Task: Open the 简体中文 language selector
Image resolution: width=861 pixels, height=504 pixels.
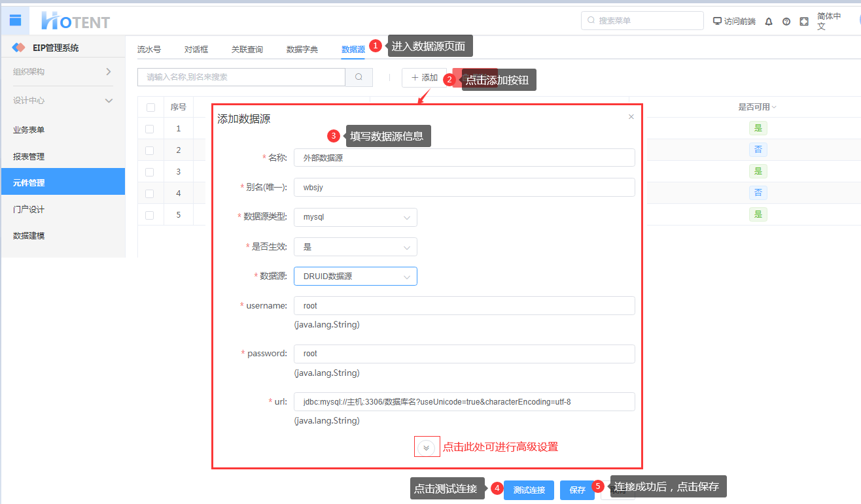Action: (x=830, y=21)
